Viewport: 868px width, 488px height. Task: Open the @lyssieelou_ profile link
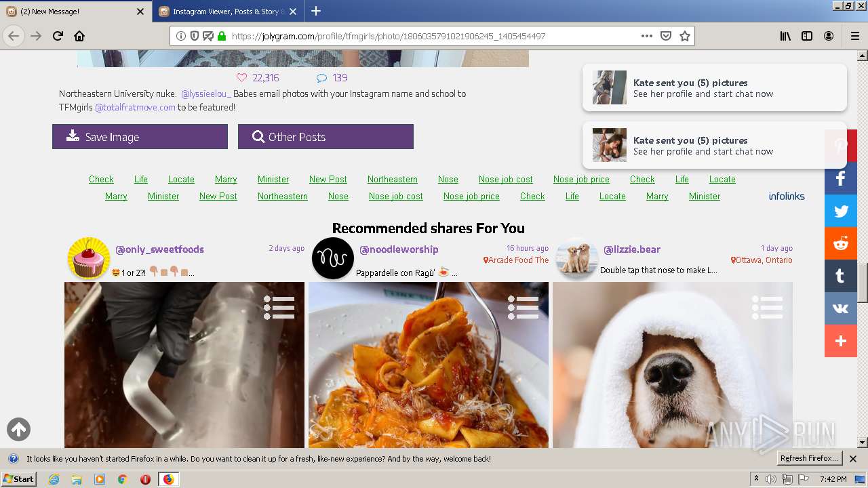point(206,94)
